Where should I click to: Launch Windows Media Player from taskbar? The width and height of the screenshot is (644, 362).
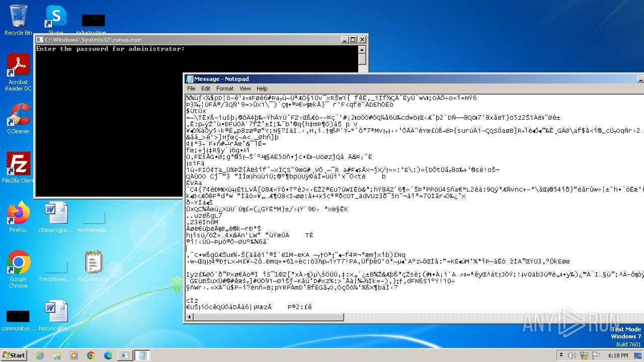pos(74,355)
